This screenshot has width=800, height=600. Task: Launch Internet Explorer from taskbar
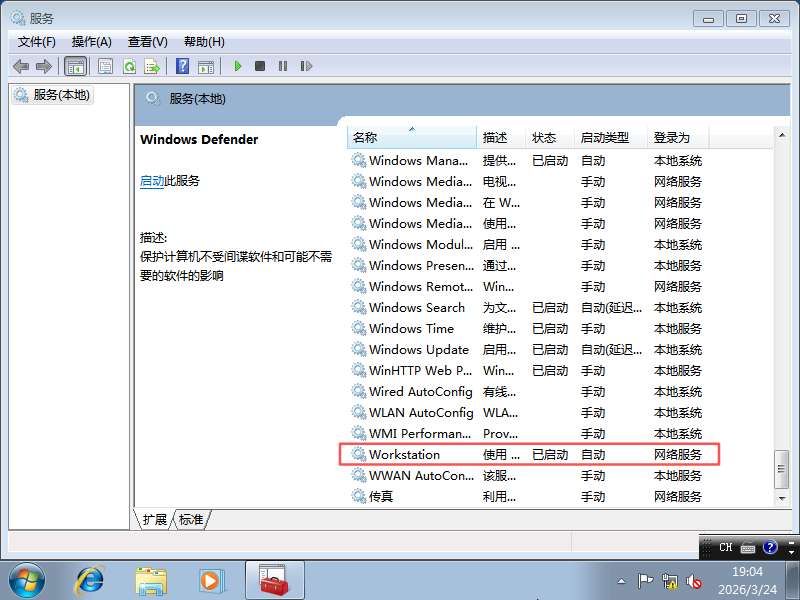[x=90, y=581]
